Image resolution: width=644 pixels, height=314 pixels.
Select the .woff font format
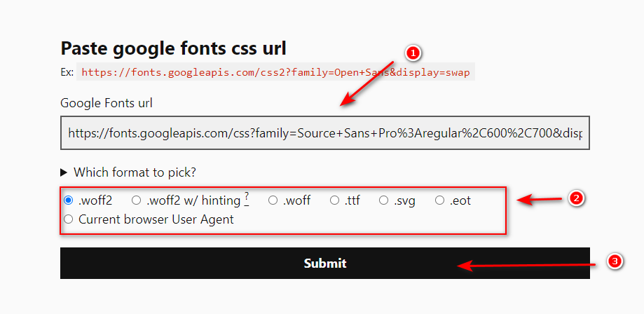click(273, 200)
